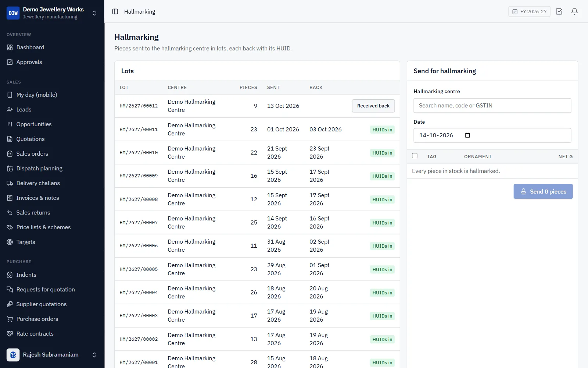Navigate to Leads
Image resolution: width=588 pixels, height=368 pixels.
point(52,110)
